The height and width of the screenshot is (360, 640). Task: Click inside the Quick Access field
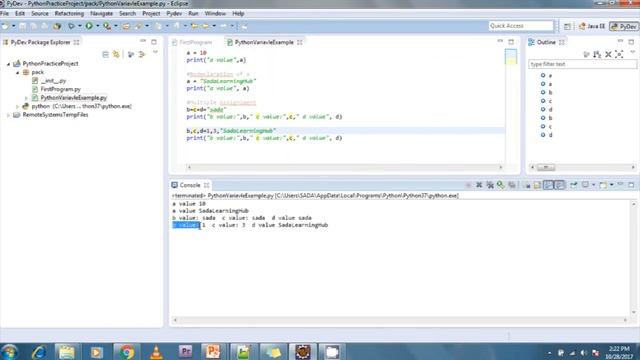tap(521, 26)
